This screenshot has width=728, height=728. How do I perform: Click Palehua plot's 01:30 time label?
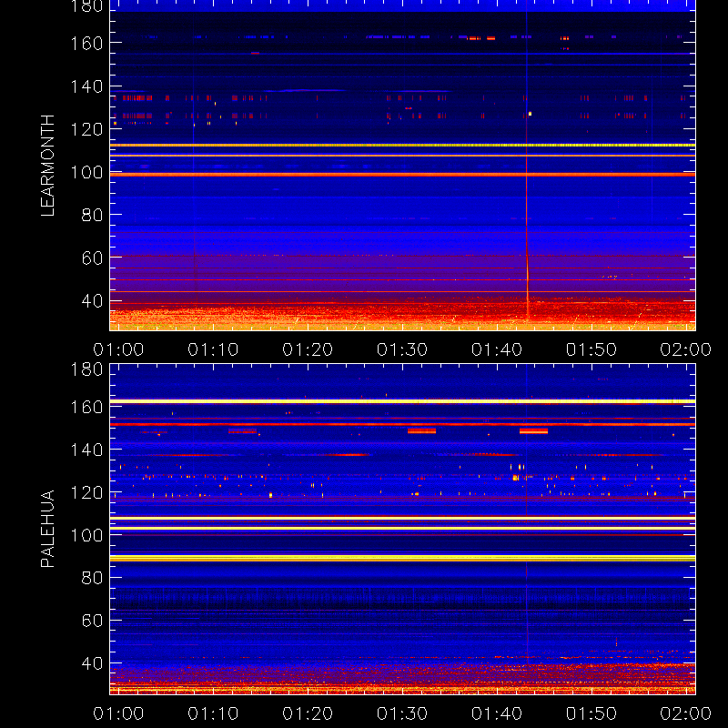pyautogui.click(x=402, y=713)
